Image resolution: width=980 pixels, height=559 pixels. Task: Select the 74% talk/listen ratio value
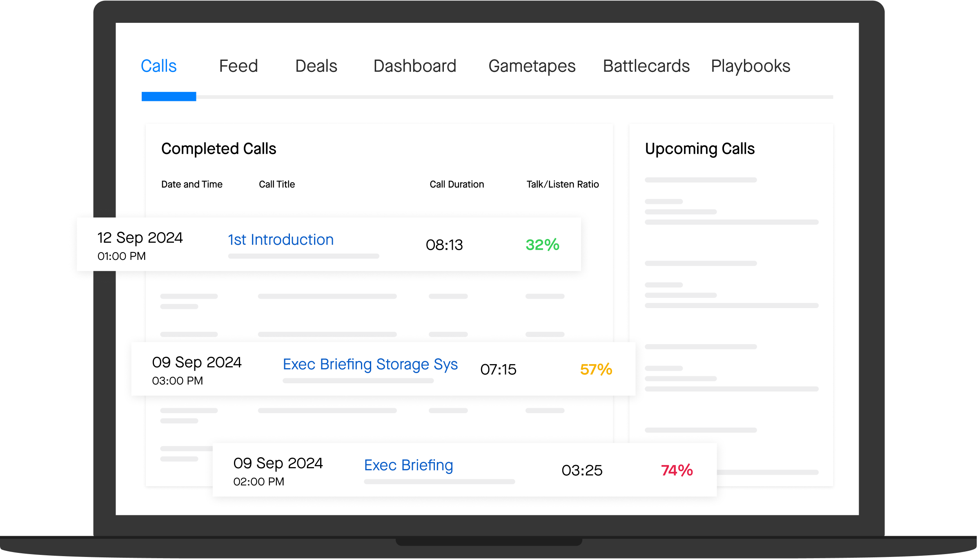coord(676,470)
